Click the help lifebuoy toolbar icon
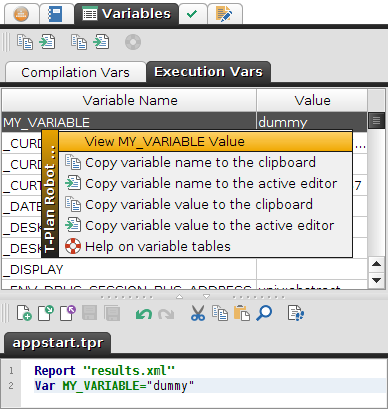 coord(133,42)
